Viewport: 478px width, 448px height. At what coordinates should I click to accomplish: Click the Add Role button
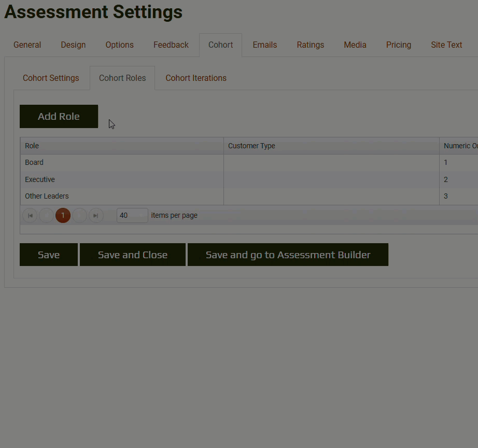(x=59, y=117)
